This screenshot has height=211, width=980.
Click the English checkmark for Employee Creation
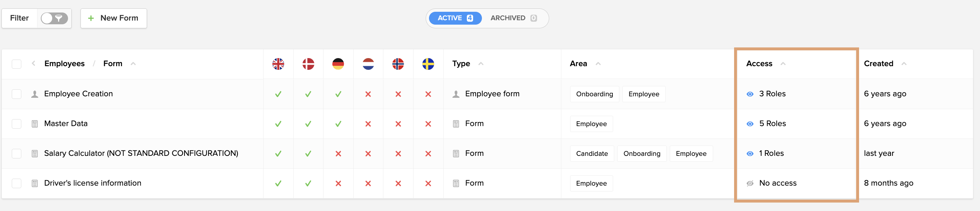pos(278,94)
